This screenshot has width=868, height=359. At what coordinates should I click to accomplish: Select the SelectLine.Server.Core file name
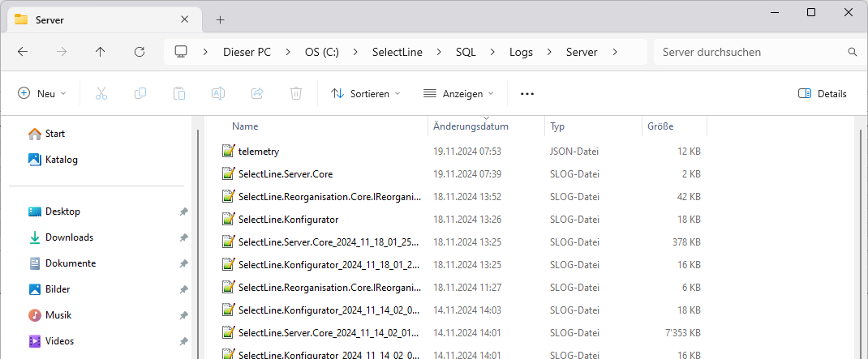coord(285,173)
